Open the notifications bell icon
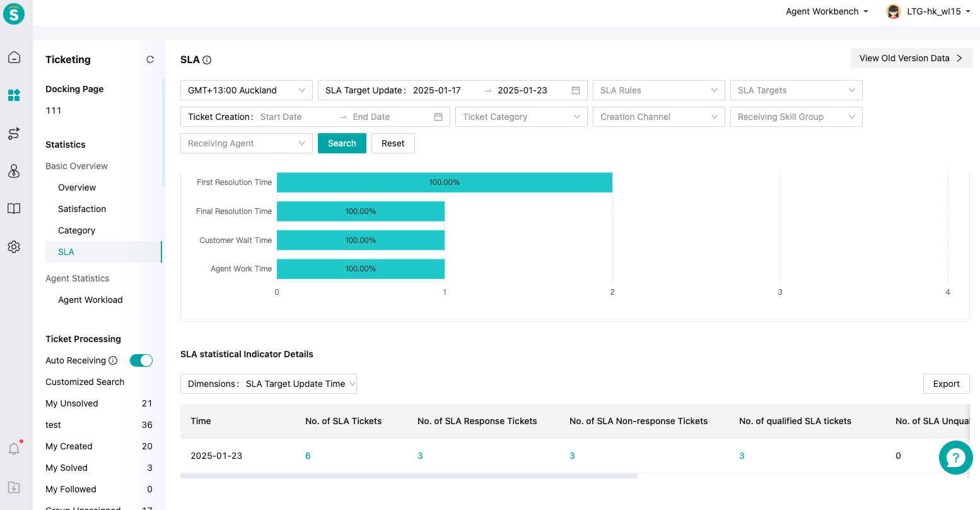This screenshot has width=980, height=510. tap(14, 449)
